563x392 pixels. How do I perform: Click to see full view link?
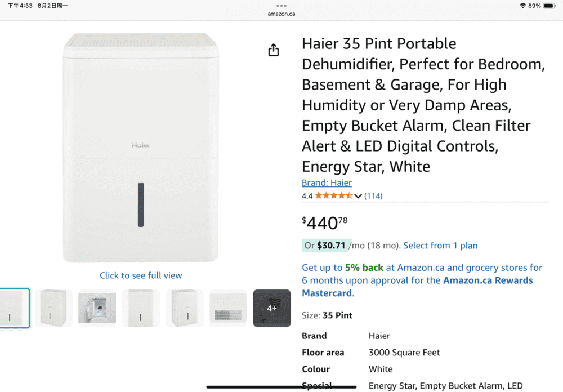pyautogui.click(x=141, y=275)
